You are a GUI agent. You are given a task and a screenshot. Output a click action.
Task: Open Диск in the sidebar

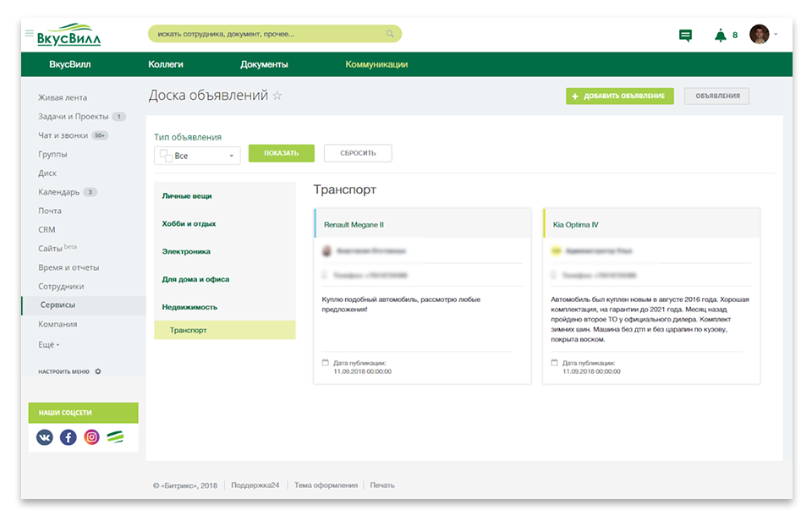pyautogui.click(x=47, y=173)
